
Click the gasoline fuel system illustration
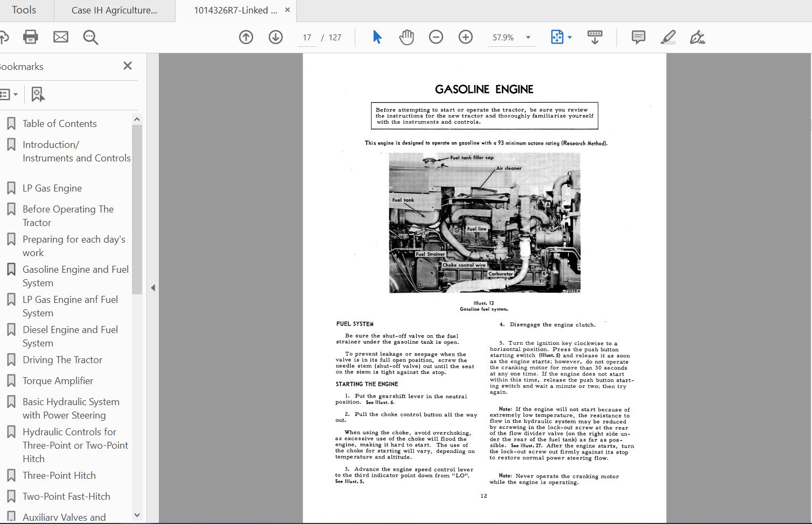(x=485, y=223)
